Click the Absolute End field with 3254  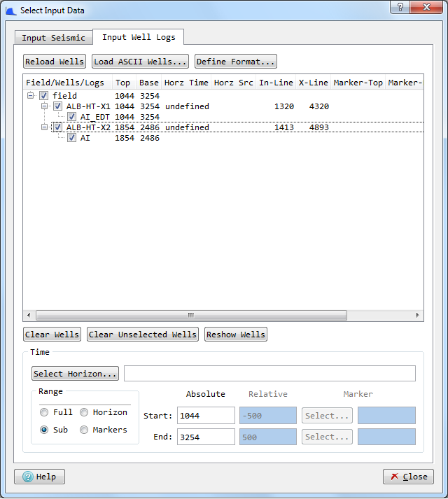pyautogui.click(x=206, y=437)
